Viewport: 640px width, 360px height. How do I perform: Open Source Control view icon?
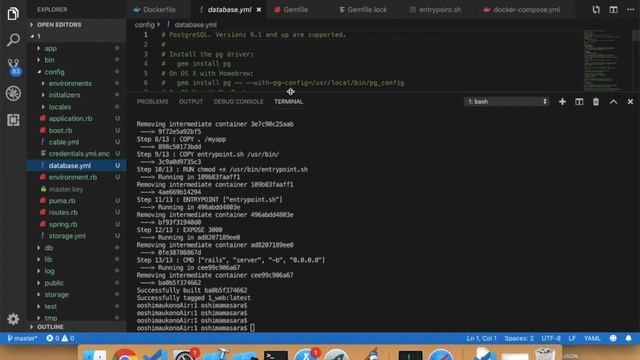pos(13,67)
